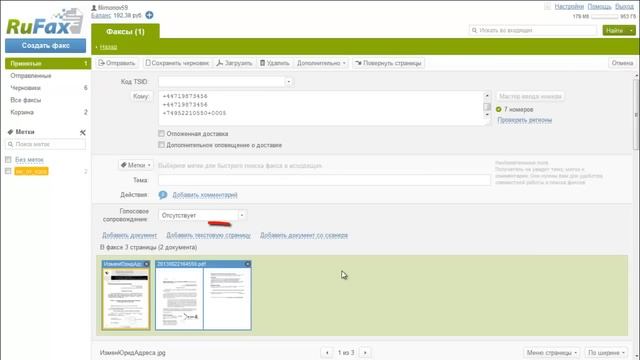Click the orange tag label
This screenshot has height=360, width=640.
(31, 171)
